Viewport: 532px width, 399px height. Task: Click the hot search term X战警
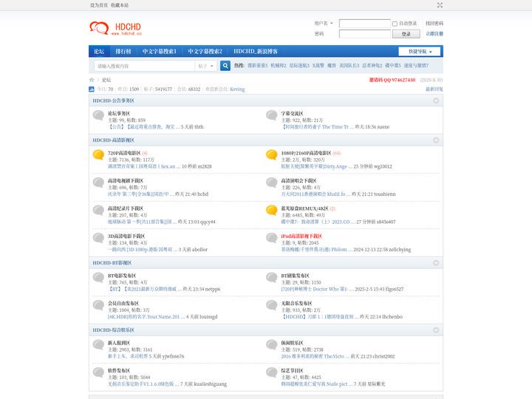[318, 66]
